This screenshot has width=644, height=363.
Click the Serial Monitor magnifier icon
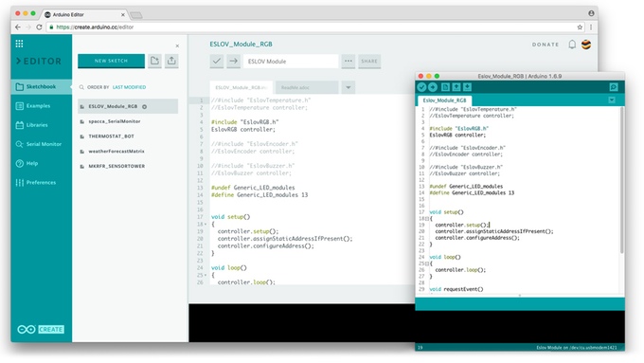[x=19, y=144]
